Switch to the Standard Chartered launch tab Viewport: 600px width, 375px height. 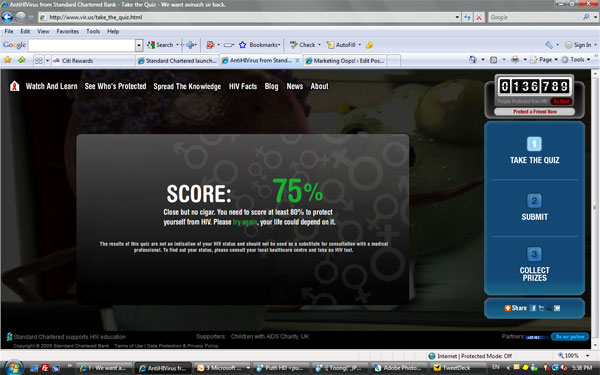(x=177, y=60)
